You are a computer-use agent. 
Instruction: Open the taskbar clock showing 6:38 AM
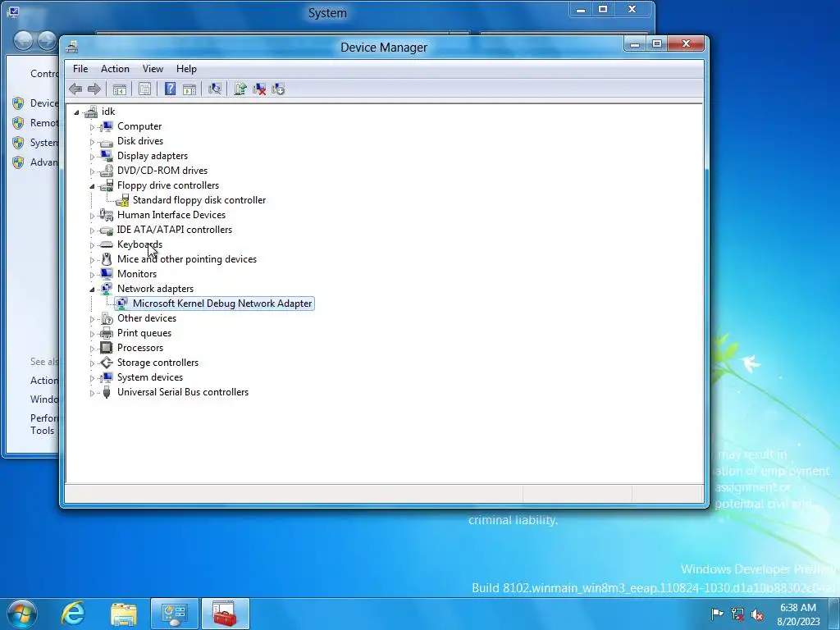pyautogui.click(x=798, y=614)
